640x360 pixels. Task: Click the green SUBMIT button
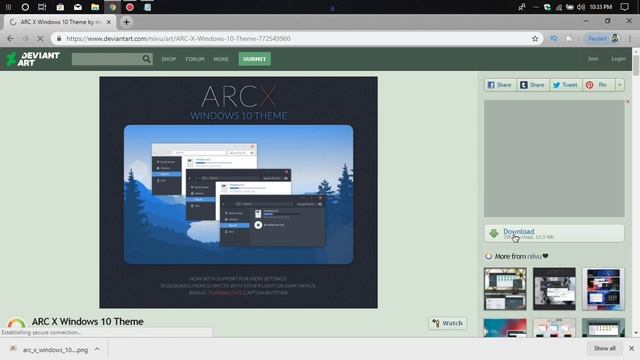pos(254,59)
